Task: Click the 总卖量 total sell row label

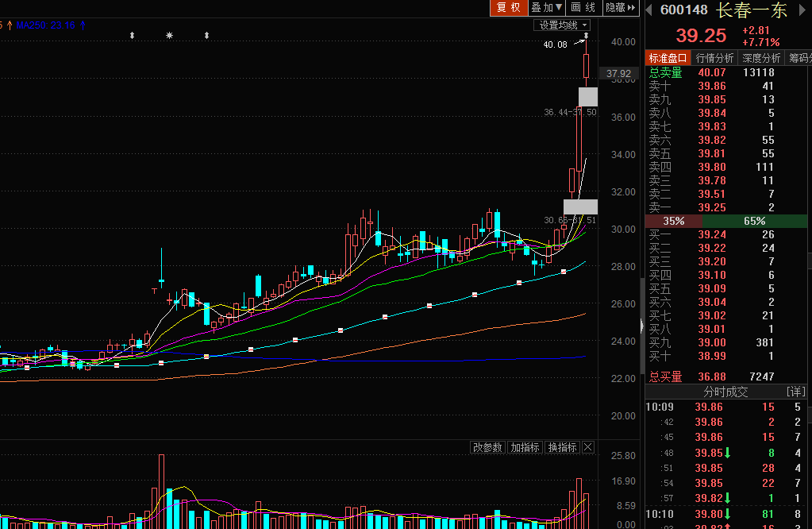Action: (x=665, y=72)
